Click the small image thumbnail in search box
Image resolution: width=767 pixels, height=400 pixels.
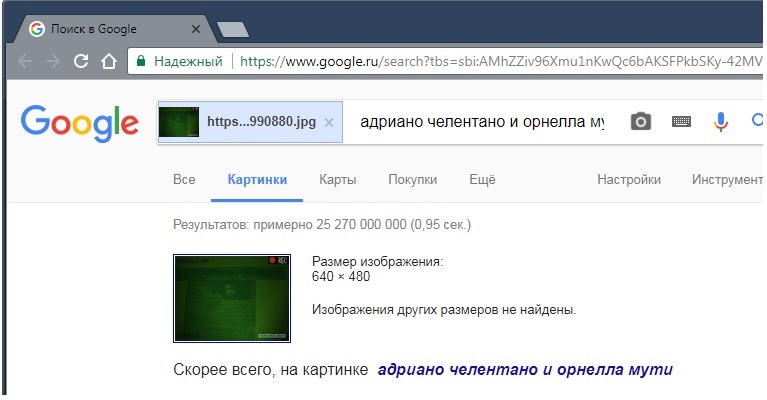179,122
